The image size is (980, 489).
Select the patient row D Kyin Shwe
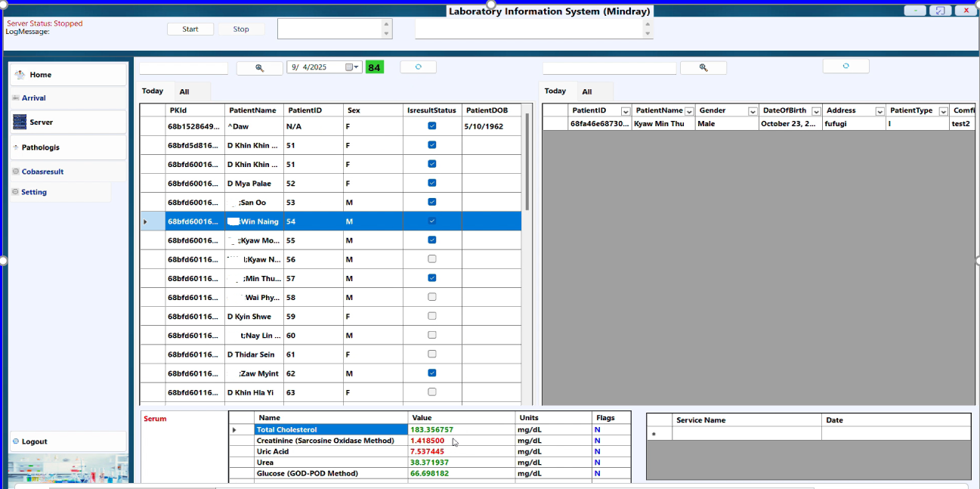pos(330,316)
